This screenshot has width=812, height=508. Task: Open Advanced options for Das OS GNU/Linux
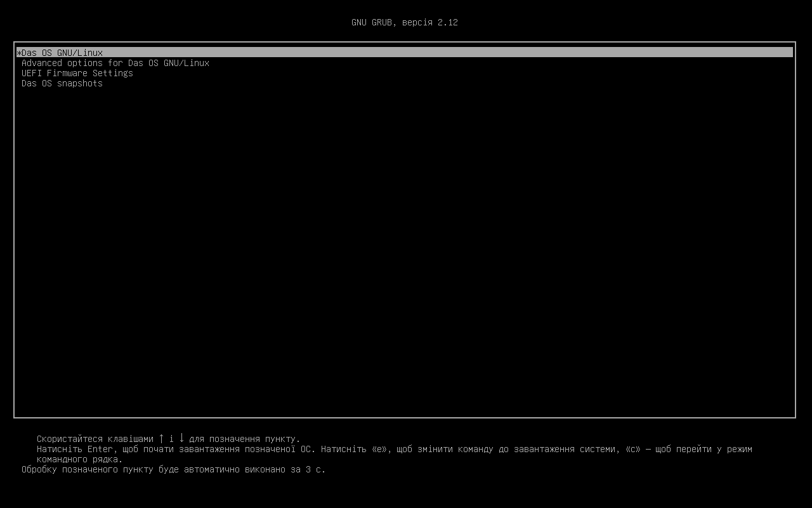(x=115, y=63)
